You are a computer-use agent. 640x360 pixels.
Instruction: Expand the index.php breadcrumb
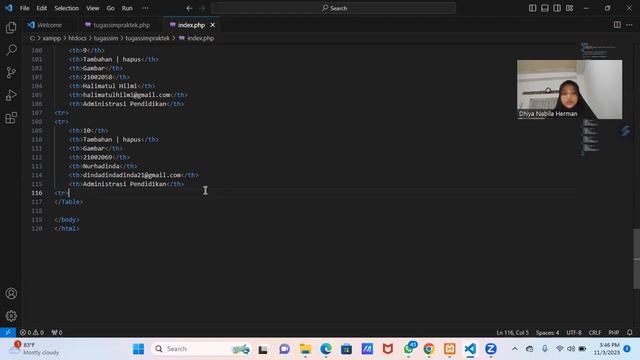click(x=196, y=38)
